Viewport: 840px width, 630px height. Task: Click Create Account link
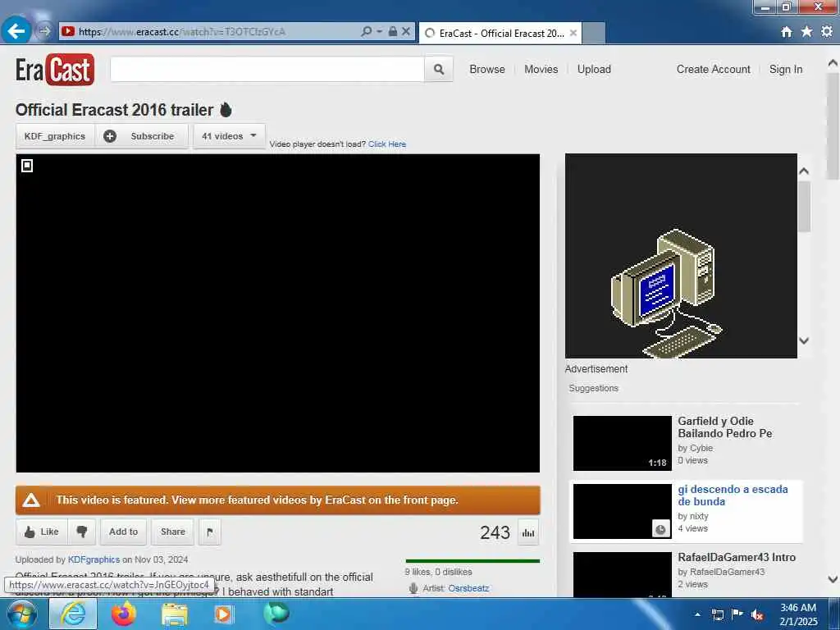coord(713,69)
